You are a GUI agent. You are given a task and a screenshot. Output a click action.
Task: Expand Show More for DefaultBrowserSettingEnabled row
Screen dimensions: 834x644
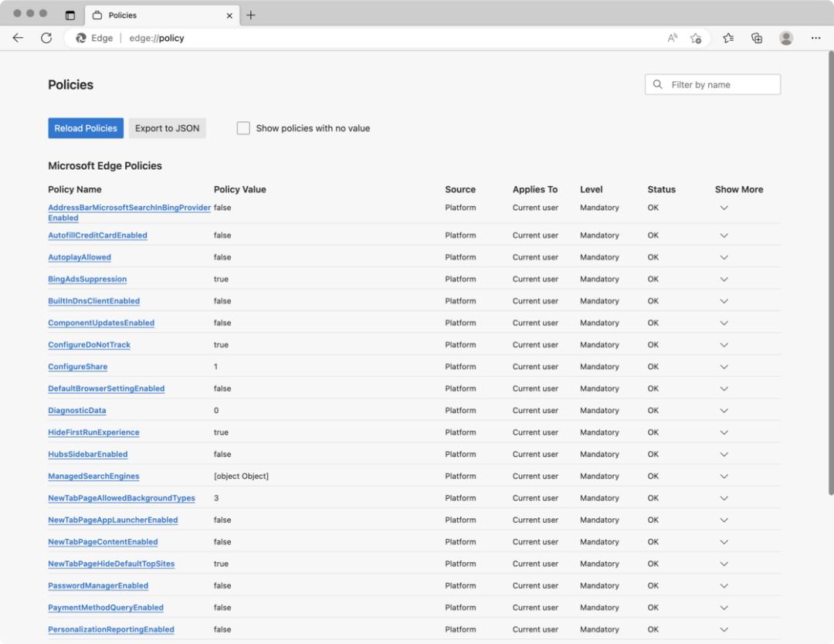pyautogui.click(x=724, y=388)
